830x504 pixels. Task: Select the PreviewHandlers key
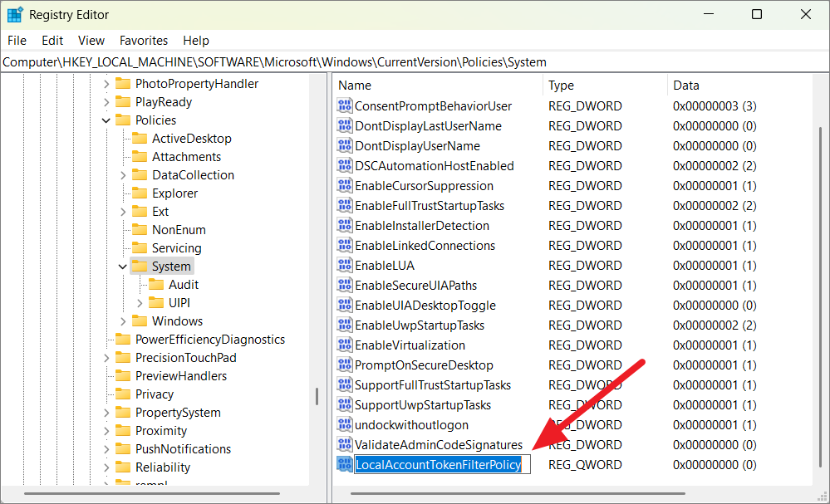point(180,376)
